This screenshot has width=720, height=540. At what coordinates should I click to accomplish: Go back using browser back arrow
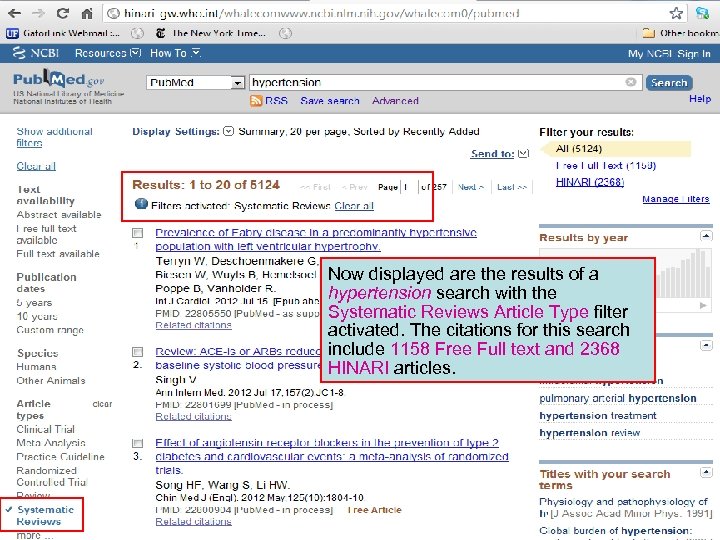14,13
